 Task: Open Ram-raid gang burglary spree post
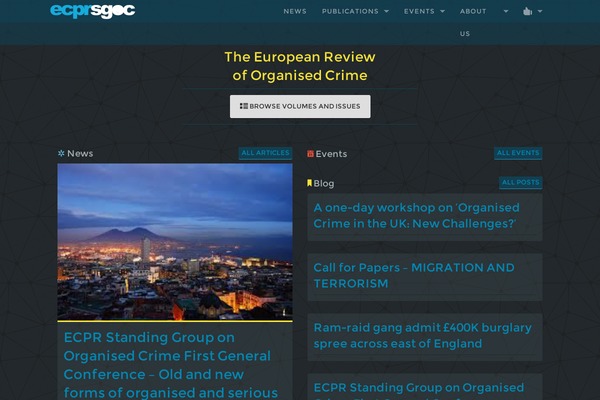[x=422, y=335]
